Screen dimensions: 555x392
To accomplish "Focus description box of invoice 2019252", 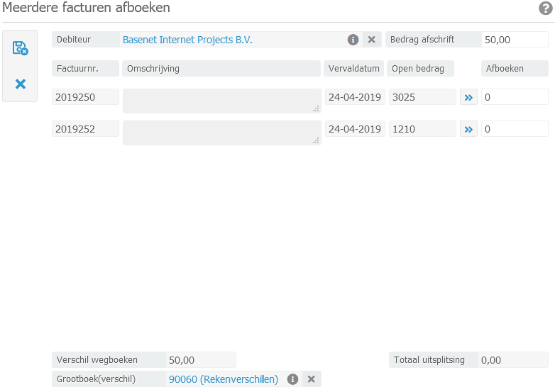I will coord(221,133).
